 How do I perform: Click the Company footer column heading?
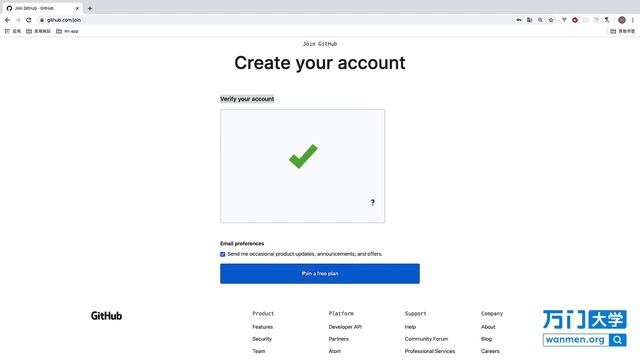pos(492,313)
